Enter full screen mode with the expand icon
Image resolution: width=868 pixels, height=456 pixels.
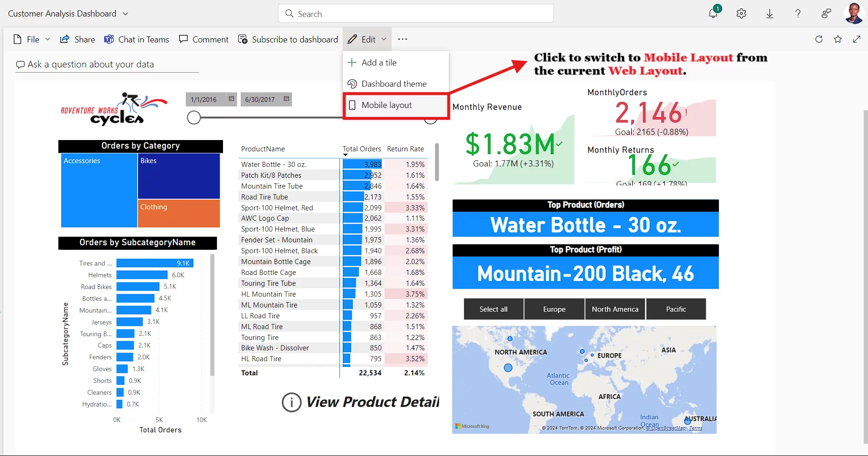pyautogui.click(x=857, y=39)
